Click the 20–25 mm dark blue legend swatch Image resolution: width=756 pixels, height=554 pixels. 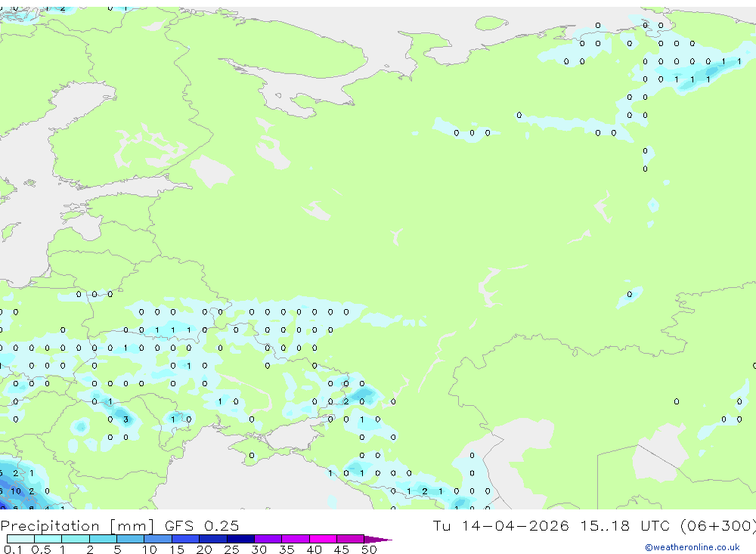[212, 539]
